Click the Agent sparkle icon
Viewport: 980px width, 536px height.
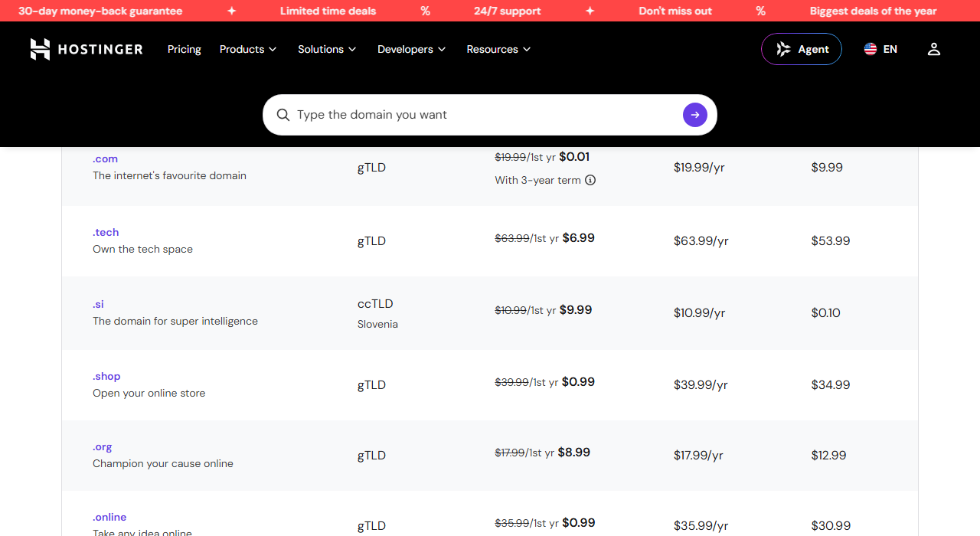coord(783,49)
